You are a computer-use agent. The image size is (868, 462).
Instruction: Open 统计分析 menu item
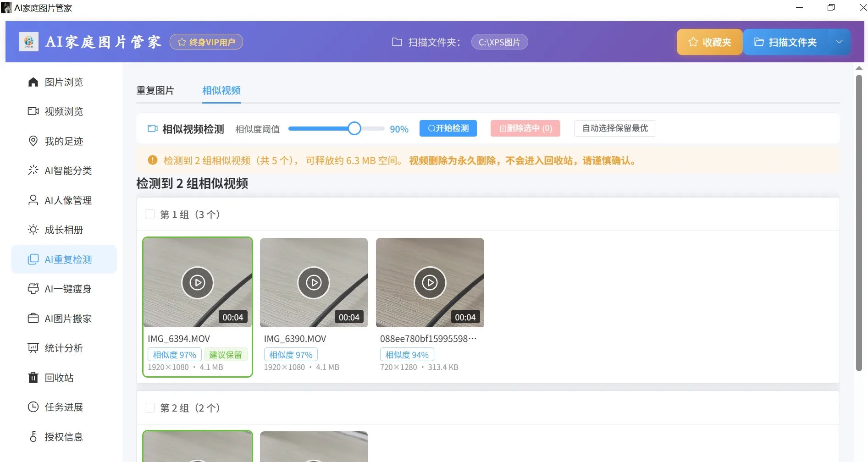(x=64, y=348)
